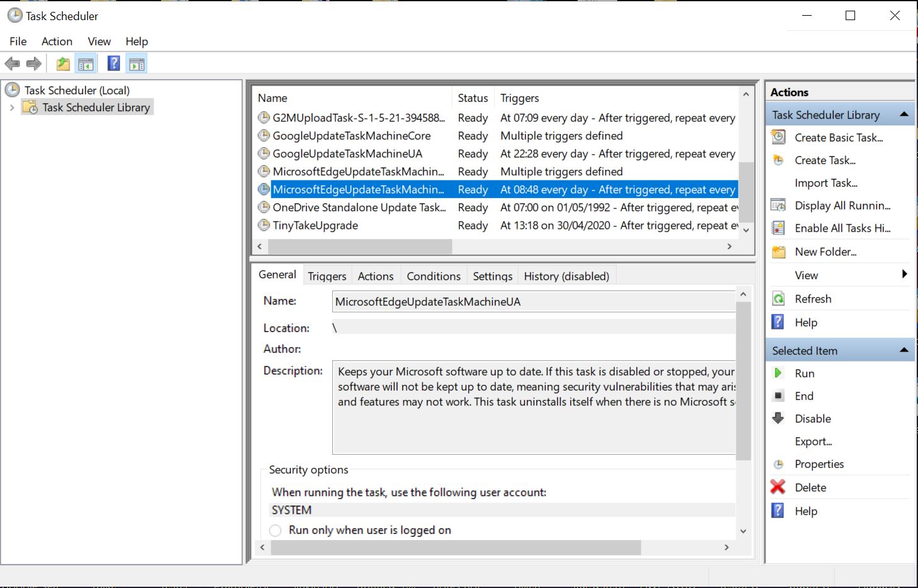Screen dimensions: 918x588
Task: Click the Up one level folder icon
Action: pos(63,64)
